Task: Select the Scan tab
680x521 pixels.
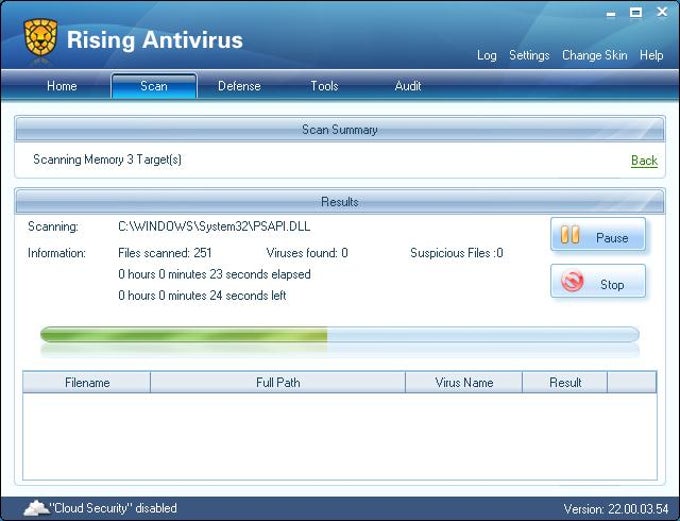Action: pyautogui.click(x=154, y=86)
